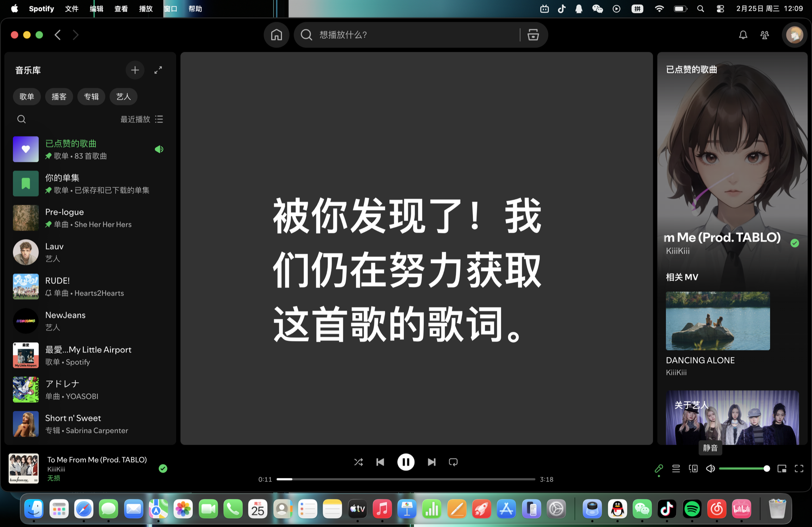Open the Browse icon in search bar
Image resolution: width=812 pixels, height=527 pixels.
click(x=533, y=35)
